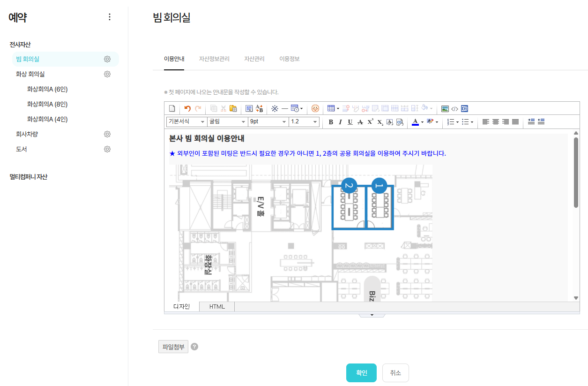Click the 파일첨부 button

173,347
